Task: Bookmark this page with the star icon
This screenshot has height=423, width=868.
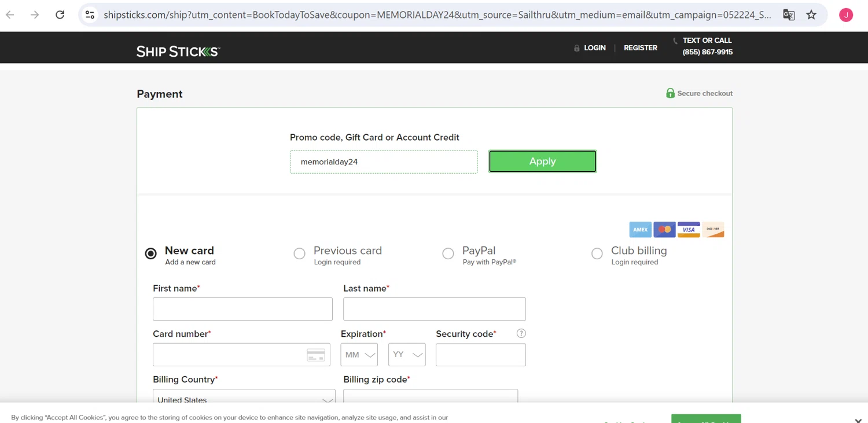Action: pos(811,15)
